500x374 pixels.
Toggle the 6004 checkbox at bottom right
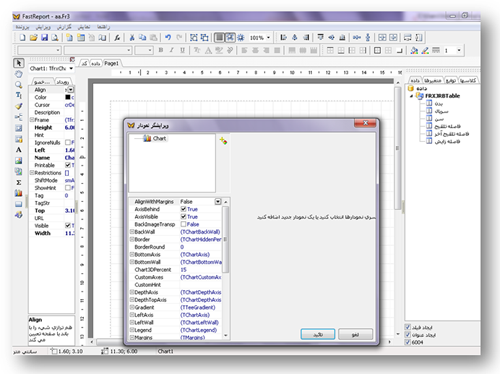408,342
